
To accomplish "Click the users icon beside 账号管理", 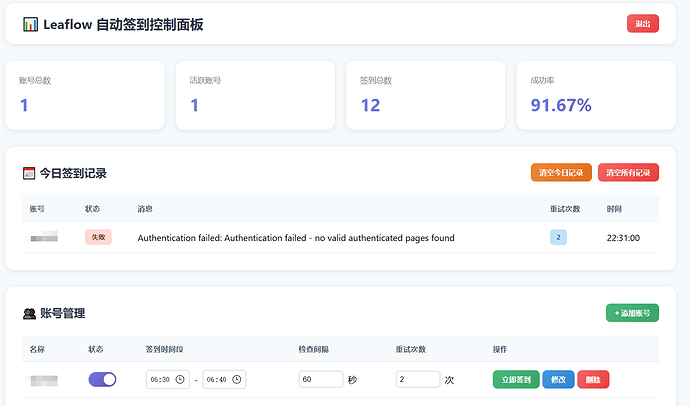I will (29, 314).
